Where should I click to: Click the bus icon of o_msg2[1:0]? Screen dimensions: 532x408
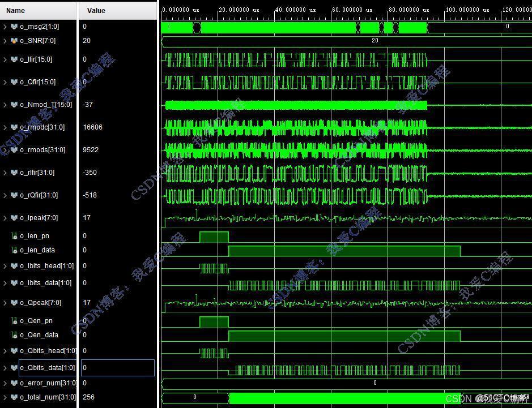tap(14, 27)
